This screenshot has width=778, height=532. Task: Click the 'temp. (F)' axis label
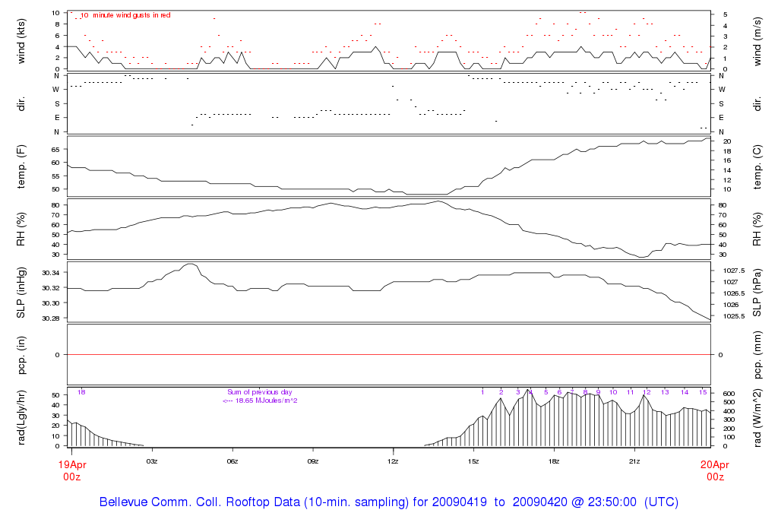pos(21,166)
